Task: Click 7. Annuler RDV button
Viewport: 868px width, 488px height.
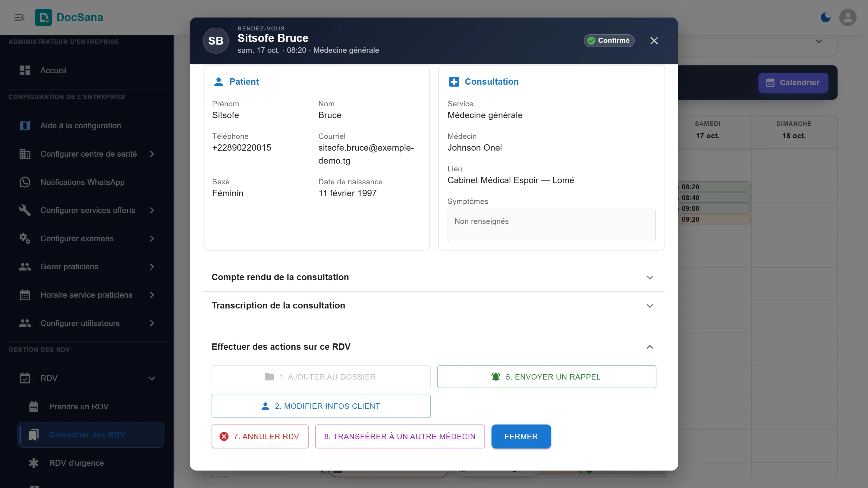Action: click(x=260, y=436)
